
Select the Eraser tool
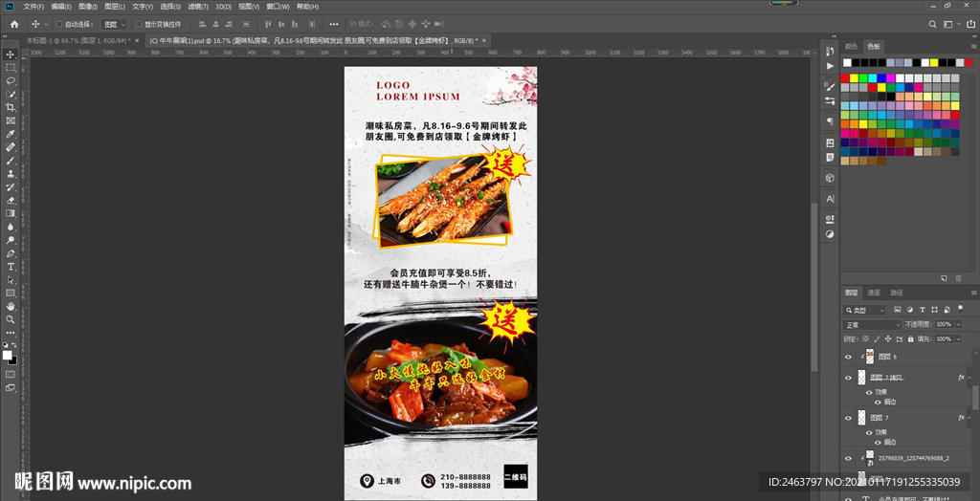point(11,201)
